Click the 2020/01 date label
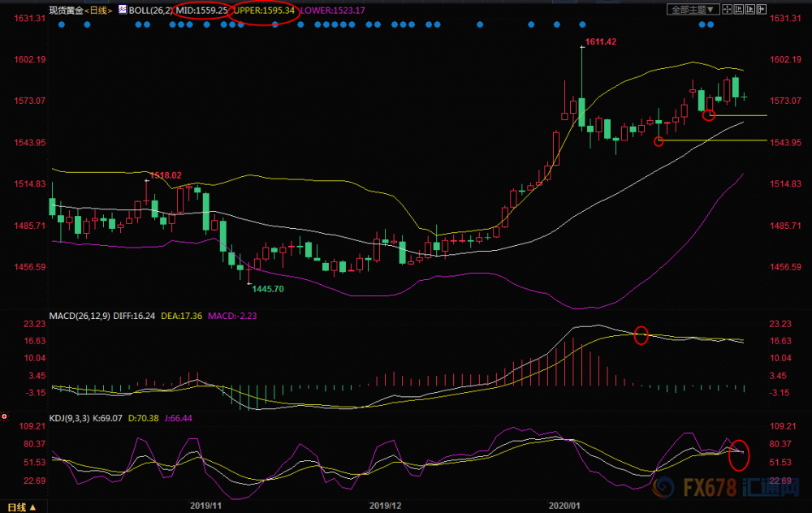This screenshot has height=513, width=812. click(x=564, y=506)
